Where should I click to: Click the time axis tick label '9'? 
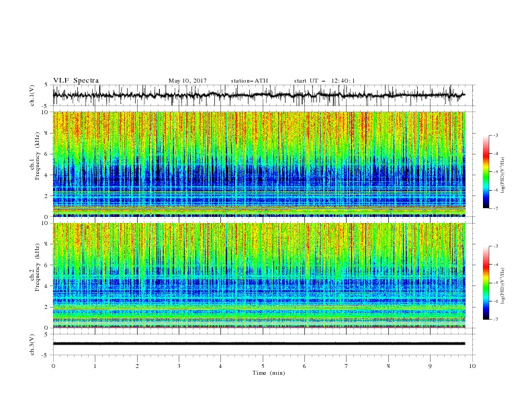point(430,366)
